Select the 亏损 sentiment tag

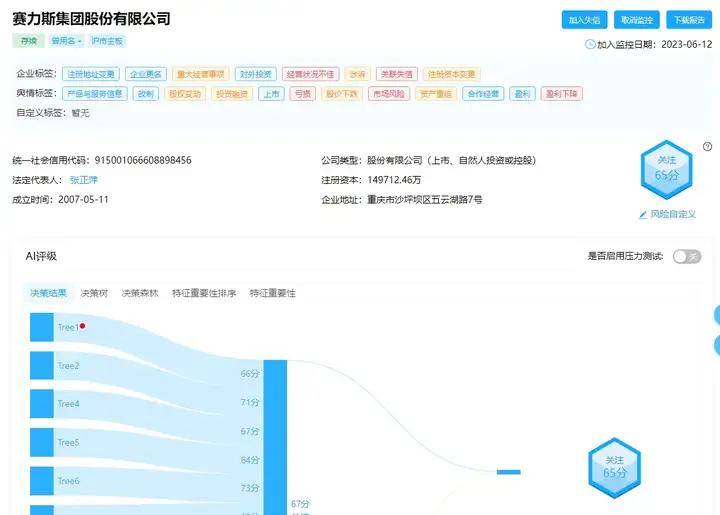click(303, 94)
